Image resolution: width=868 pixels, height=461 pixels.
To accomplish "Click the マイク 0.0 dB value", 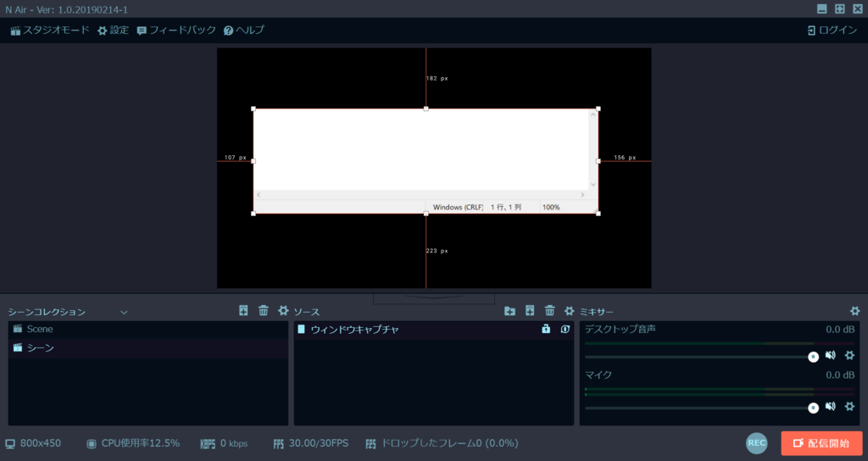I will pyautogui.click(x=840, y=375).
